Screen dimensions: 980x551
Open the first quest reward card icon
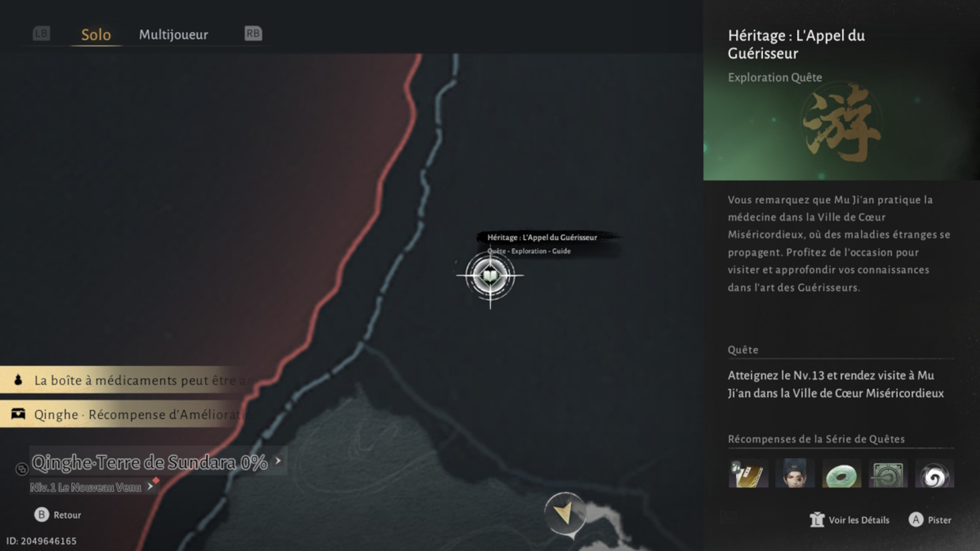pos(748,473)
